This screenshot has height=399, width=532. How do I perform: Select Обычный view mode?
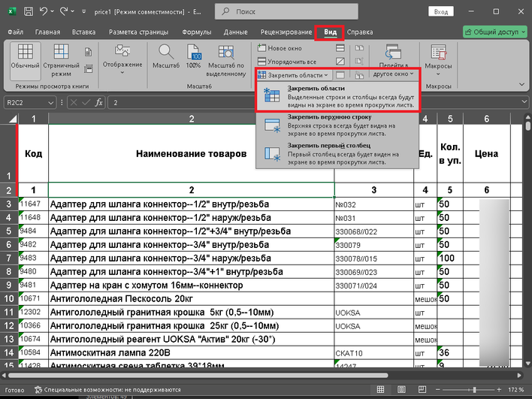(25, 60)
